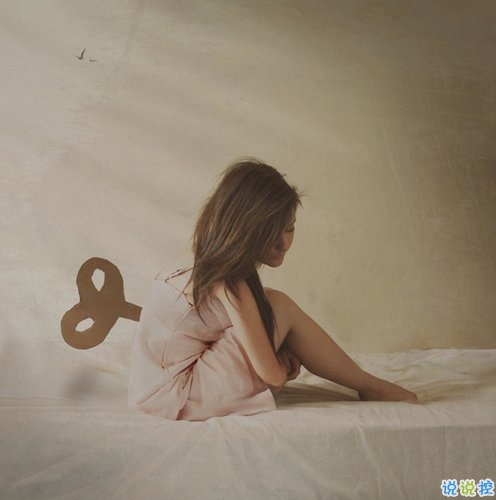Click the first character 说 in watermark
This screenshot has width=496, height=500.
tap(450, 488)
